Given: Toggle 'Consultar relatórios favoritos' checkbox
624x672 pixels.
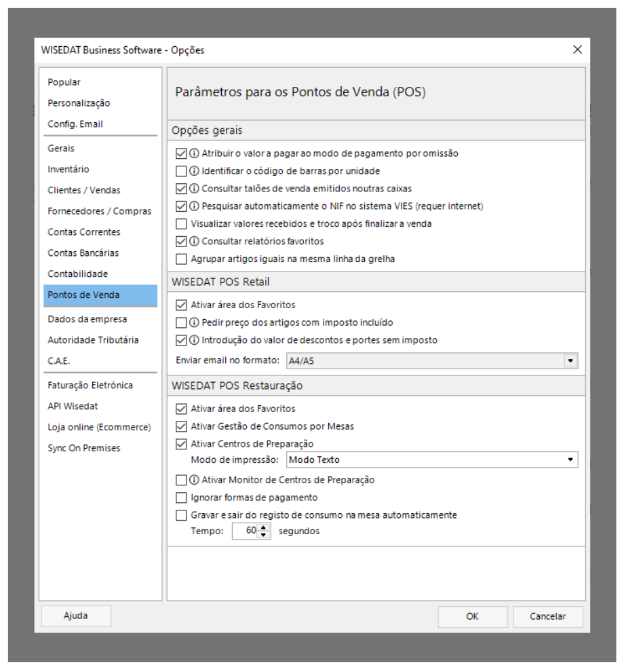Looking at the screenshot, I should (181, 241).
